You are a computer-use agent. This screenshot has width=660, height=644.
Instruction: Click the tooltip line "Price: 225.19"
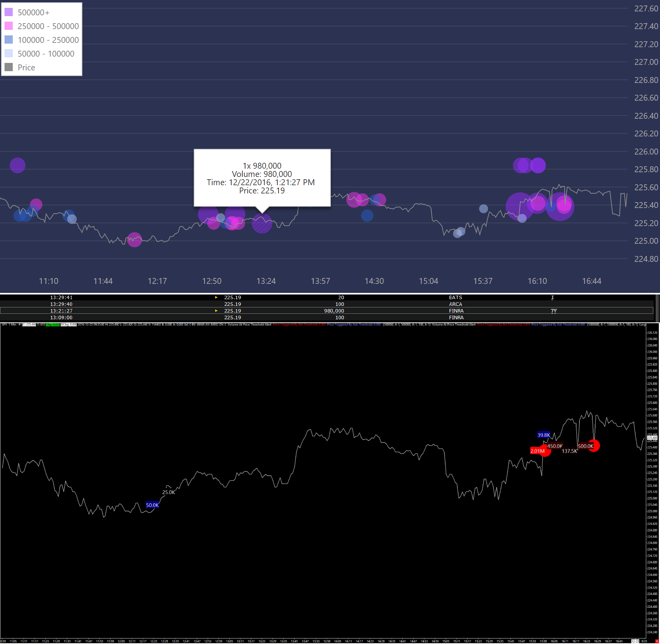[x=262, y=191]
